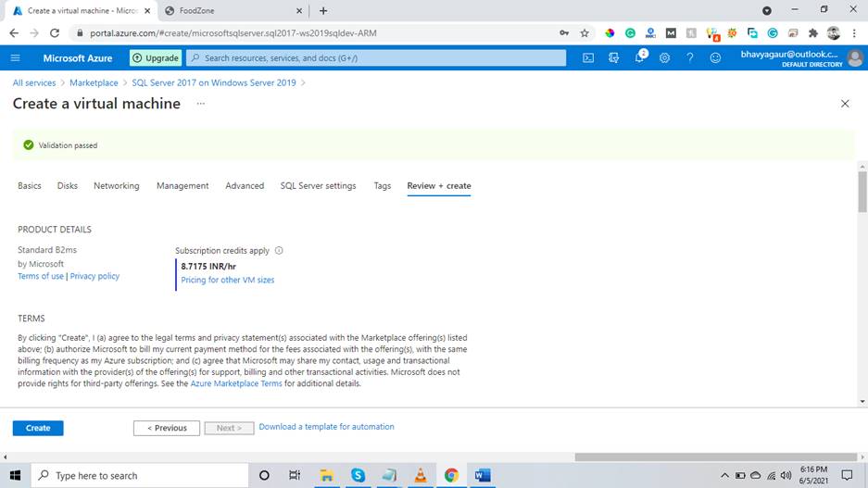Open the taskbar clock and date
The width and height of the screenshot is (868, 488).
click(813, 475)
